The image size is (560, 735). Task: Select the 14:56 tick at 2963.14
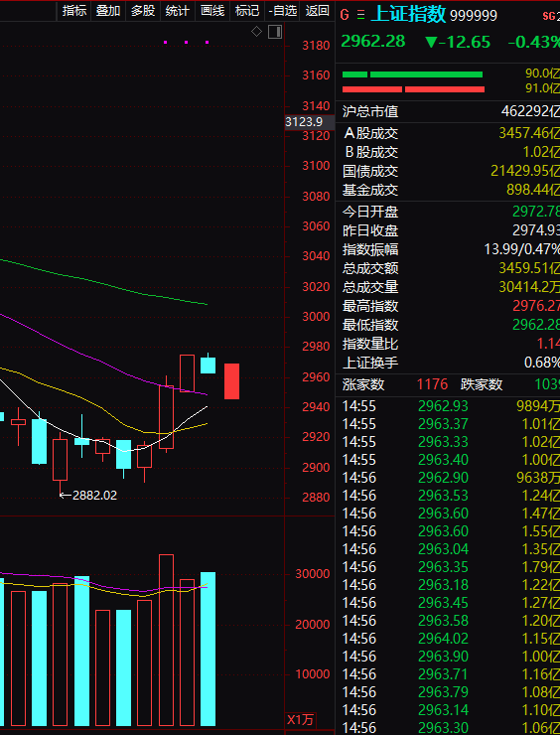click(x=448, y=710)
